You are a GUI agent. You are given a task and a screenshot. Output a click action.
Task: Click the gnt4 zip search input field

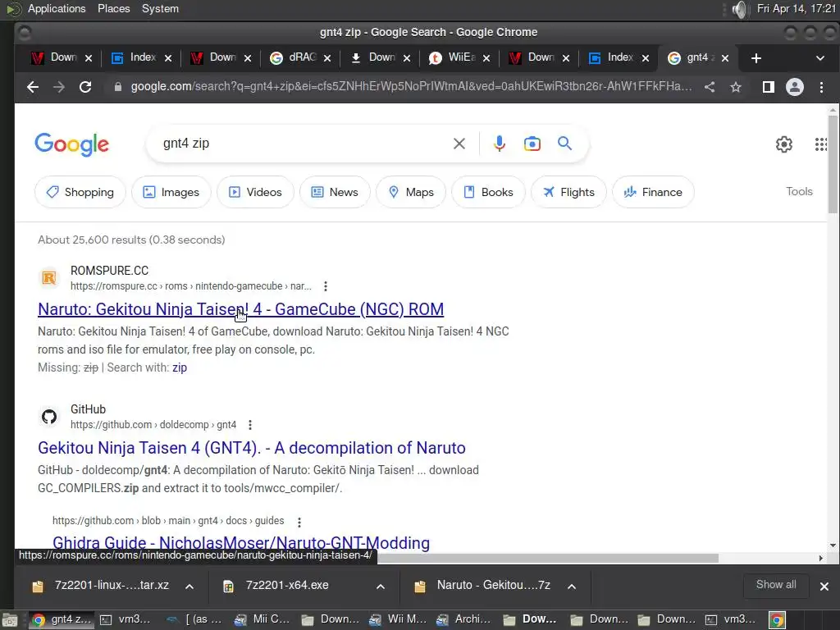[x=305, y=144]
